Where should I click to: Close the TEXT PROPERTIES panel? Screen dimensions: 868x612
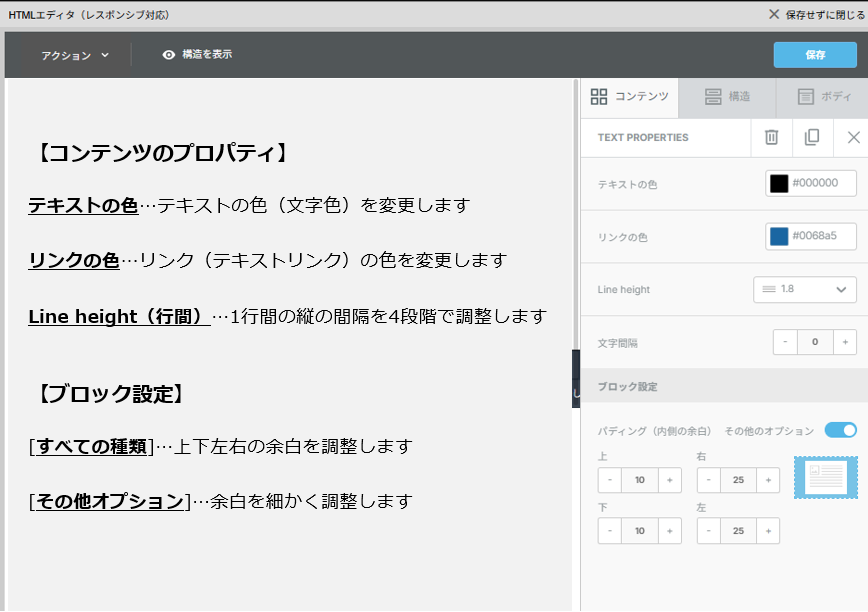click(x=854, y=137)
